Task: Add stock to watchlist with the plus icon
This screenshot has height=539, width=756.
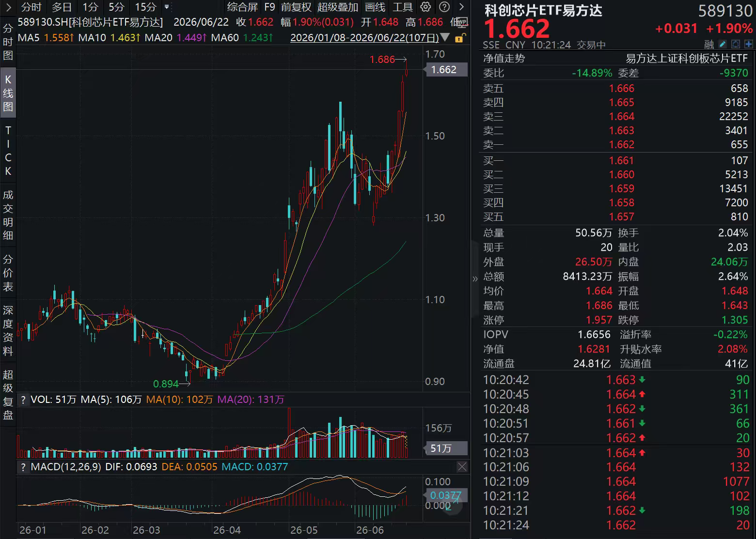Action: [x=748, y=45]
